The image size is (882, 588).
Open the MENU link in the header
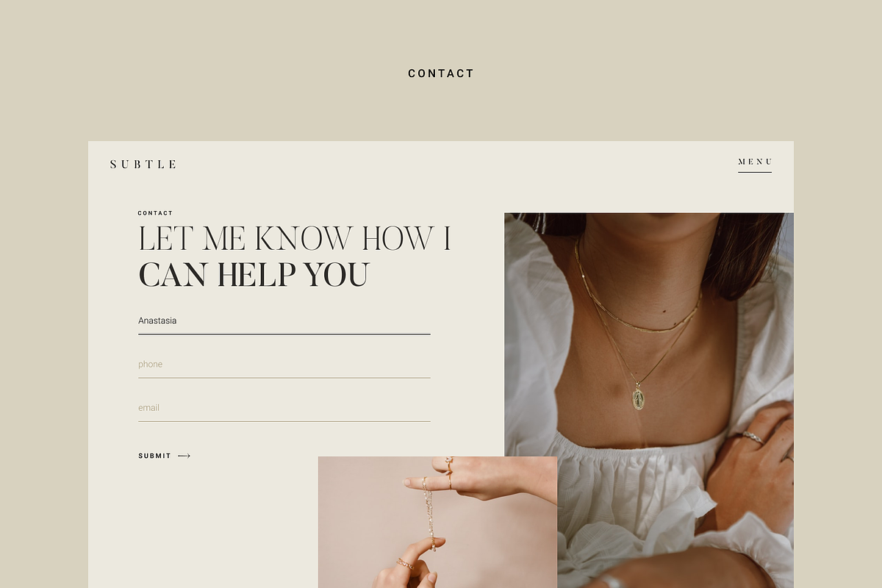pyautogui.click(x=755, y=162)
